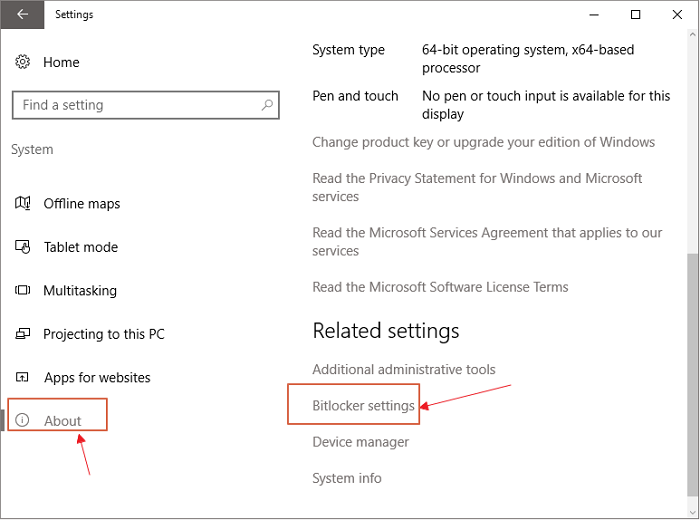Click the Offline maps icon
Screen dimensions: 700x520
(x=23, y=204)
